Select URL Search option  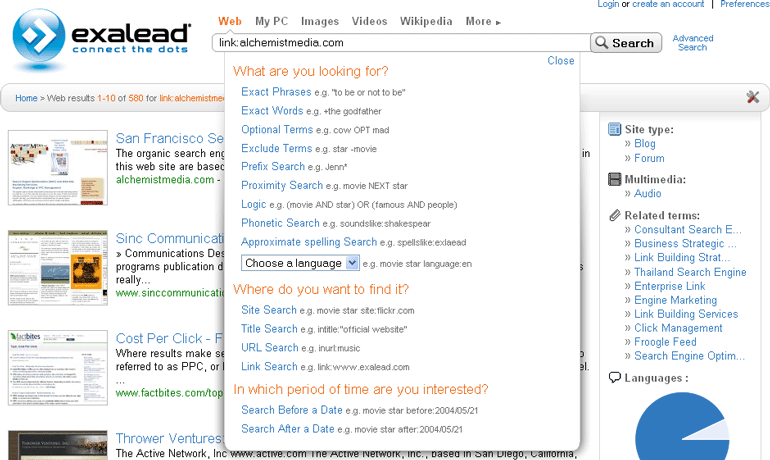coord(270,348)
